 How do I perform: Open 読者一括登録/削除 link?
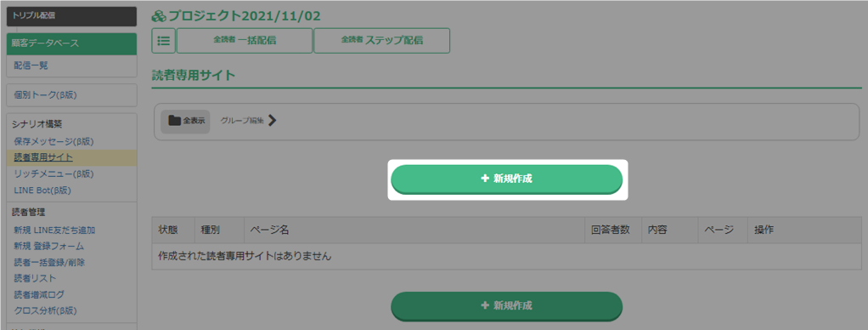[x=49, y=262]
